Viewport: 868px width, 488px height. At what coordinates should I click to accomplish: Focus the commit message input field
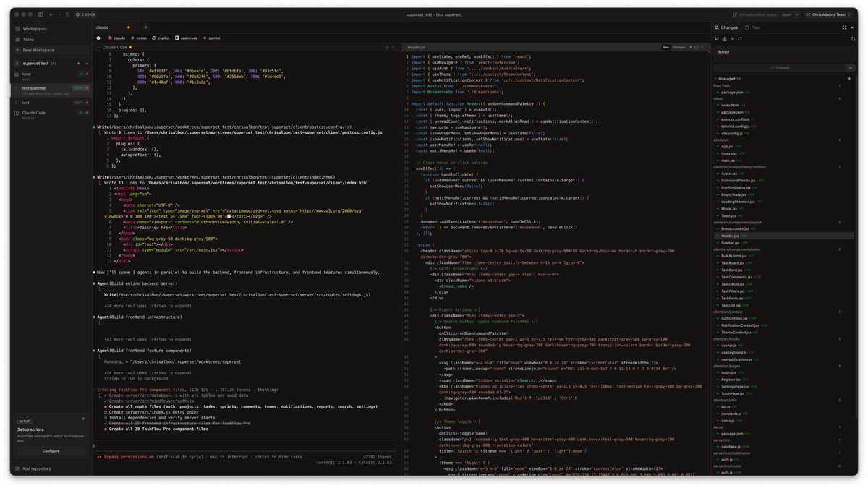pos(784,53)
